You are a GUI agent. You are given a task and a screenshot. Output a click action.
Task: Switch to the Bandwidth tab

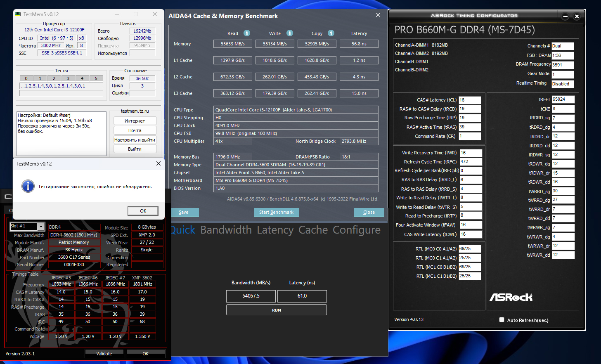coord(226,230)
